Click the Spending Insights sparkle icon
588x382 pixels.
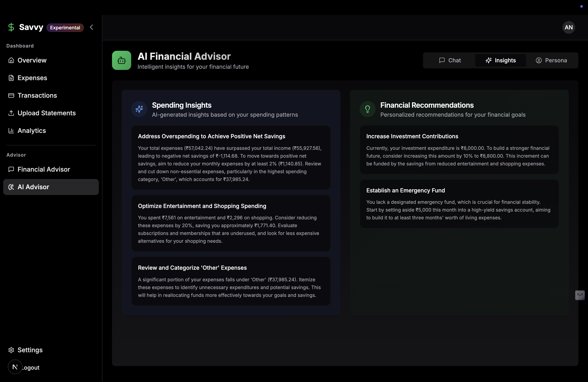pyautogui.click(x=139, y=109)
